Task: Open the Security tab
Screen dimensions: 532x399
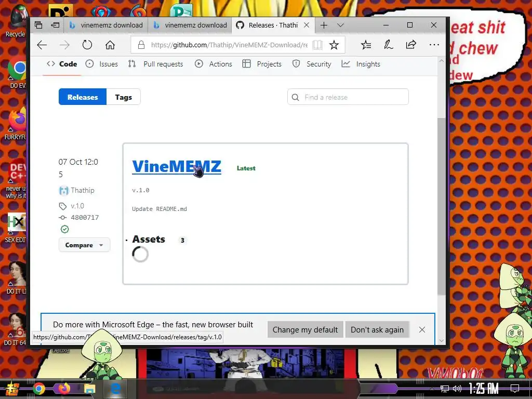Action: pos(312,64)
